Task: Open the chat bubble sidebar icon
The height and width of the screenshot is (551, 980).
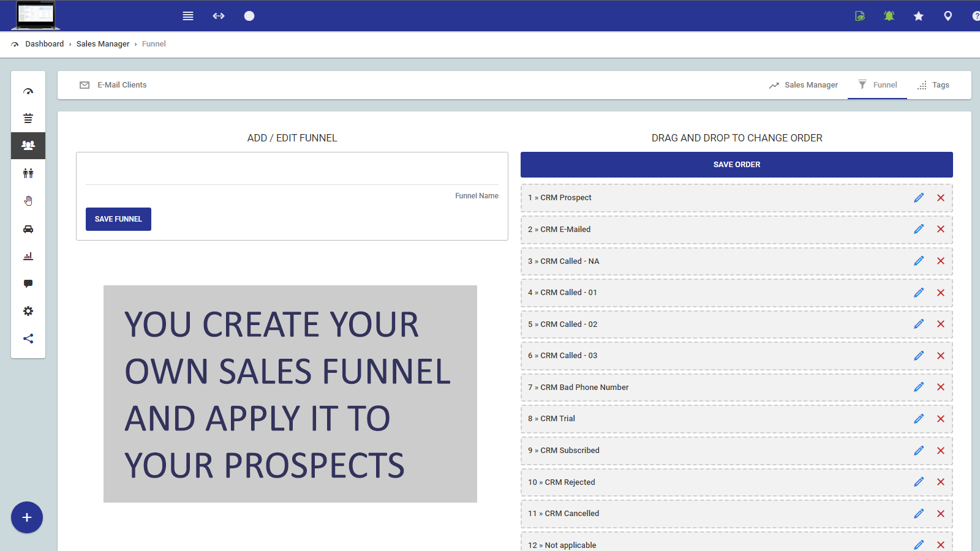Action: [28, 283]
